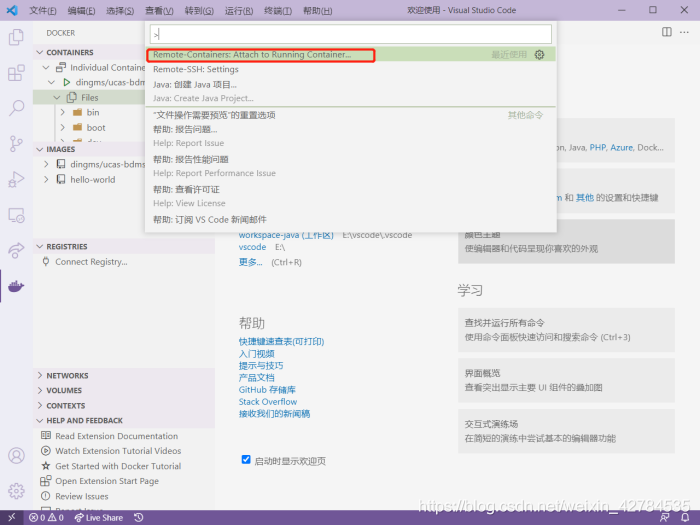Toggle the show welcome page on startup checkbox
Screen dimensions: 700x525
(x=246, y=459)
